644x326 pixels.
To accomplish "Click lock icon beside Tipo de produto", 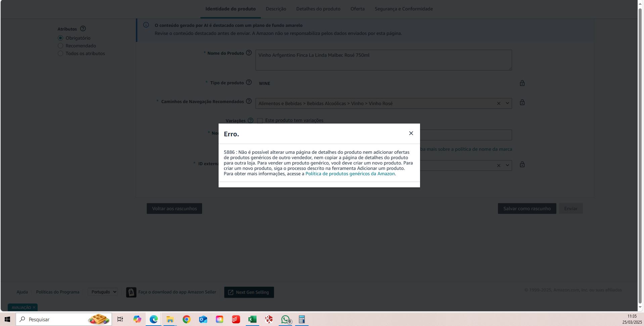I will coord(522,83).
